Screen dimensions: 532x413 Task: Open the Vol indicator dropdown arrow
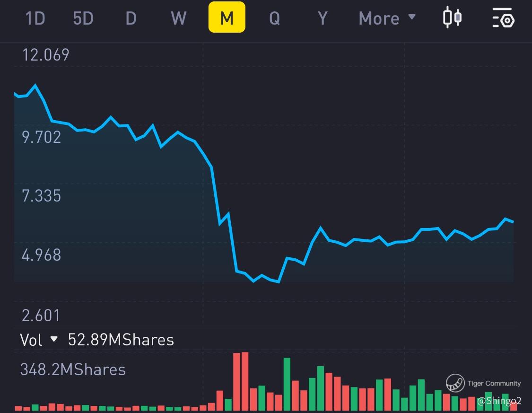coord(54,339)
